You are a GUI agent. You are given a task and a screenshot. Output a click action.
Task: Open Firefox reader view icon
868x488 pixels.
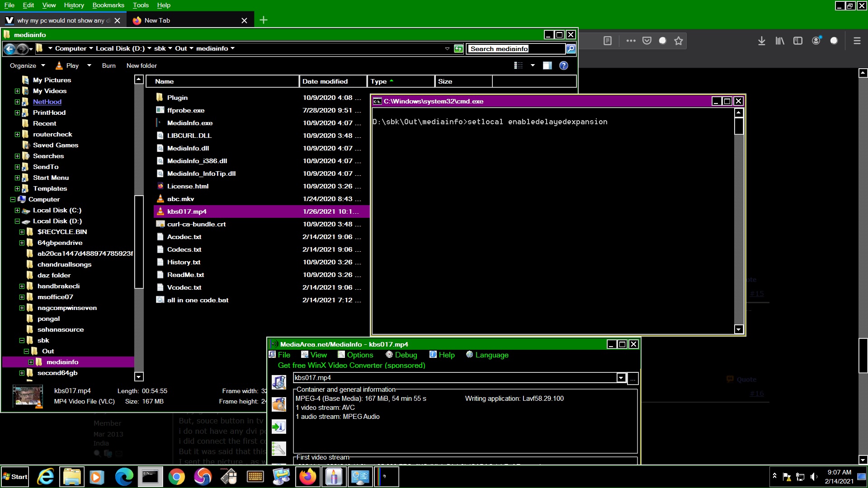pyautogui.click(x=608, y=41)
